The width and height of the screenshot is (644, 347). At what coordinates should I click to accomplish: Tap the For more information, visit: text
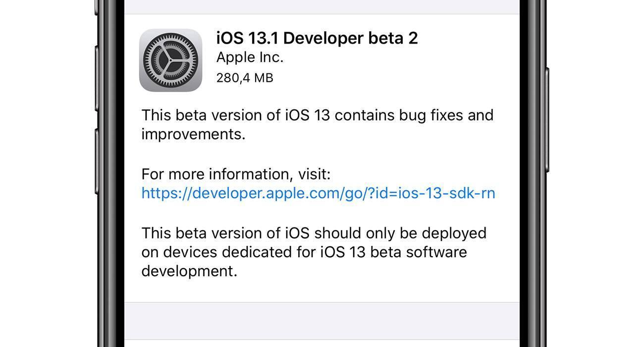coord(236,174)
